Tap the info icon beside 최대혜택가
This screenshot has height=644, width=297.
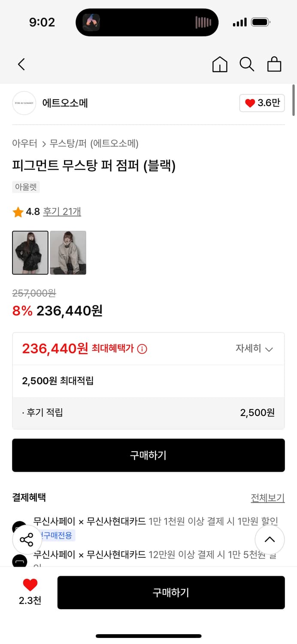[142, 349]
